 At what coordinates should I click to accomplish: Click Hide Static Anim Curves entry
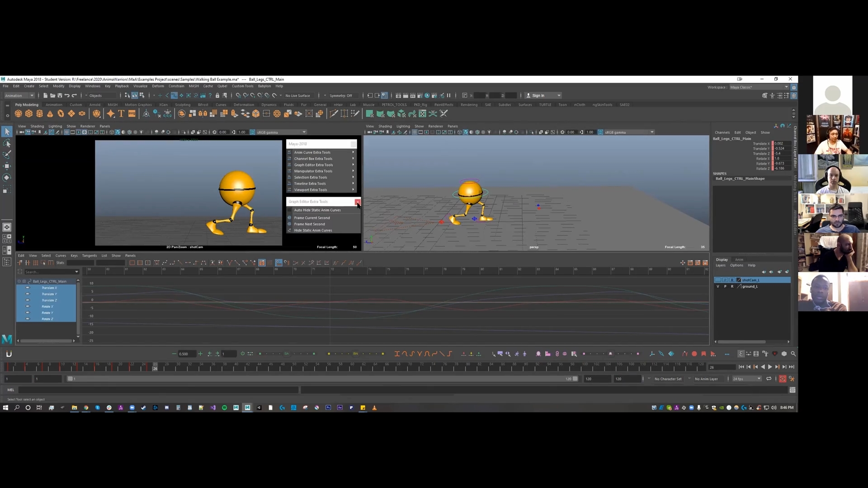[x=313, y=231]
